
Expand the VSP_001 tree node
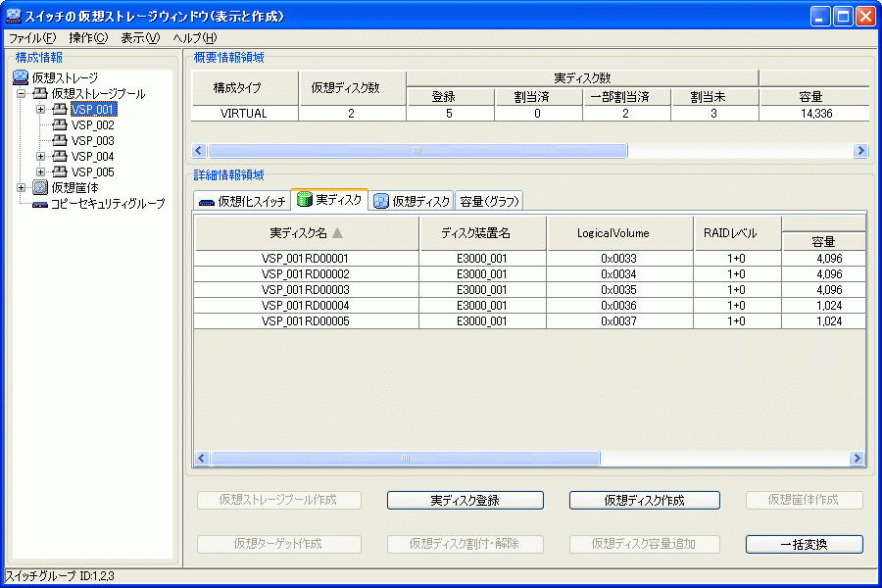(40, 109)
